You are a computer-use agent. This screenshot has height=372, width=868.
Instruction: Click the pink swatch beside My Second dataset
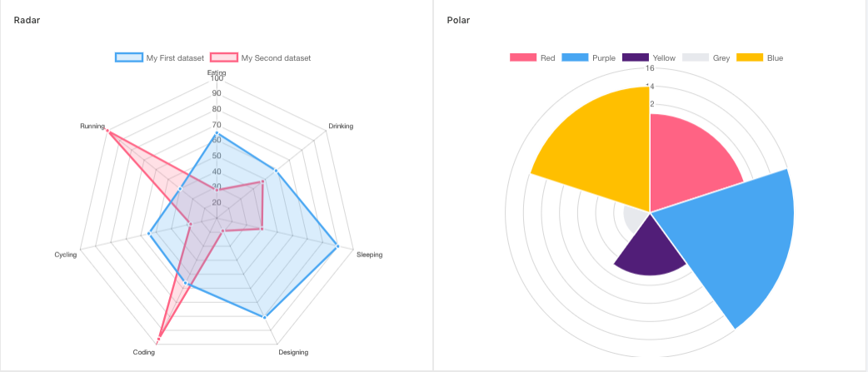click(223, 58)
